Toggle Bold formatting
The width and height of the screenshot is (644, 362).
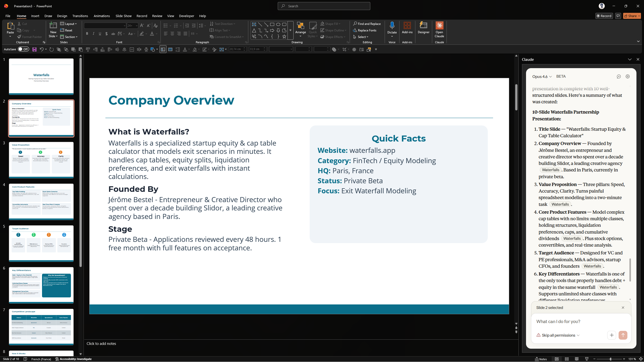[x=87, y=34]
